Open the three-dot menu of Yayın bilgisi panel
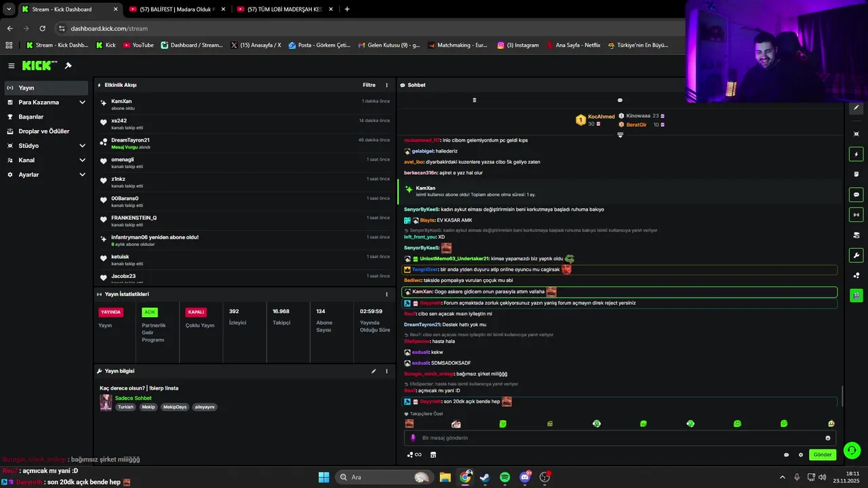The height and width of the screenshot is (488, 868). coord(387,371)
